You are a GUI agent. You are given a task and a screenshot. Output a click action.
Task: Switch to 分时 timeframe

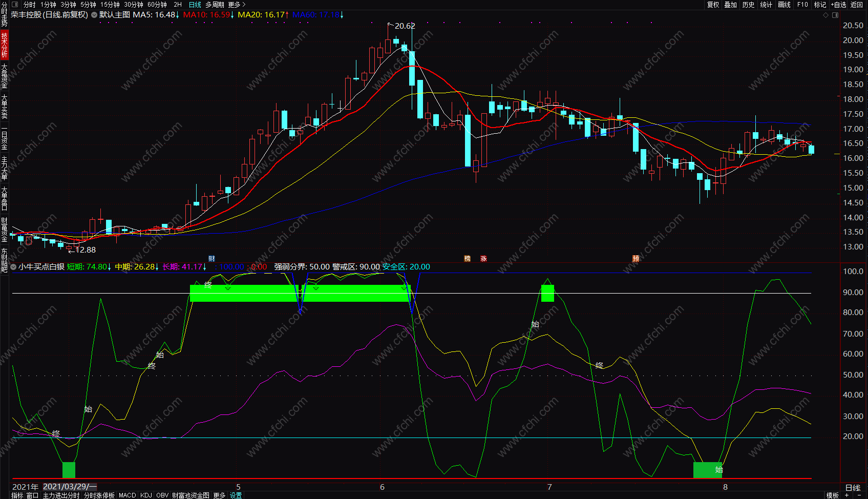[x=30, y=5]
